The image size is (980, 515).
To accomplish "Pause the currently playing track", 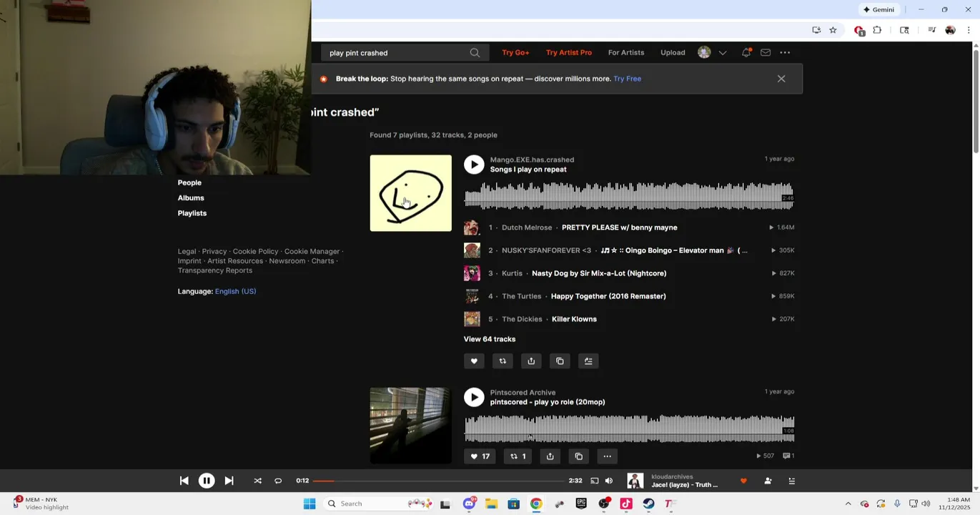I will tap(206, 481).
